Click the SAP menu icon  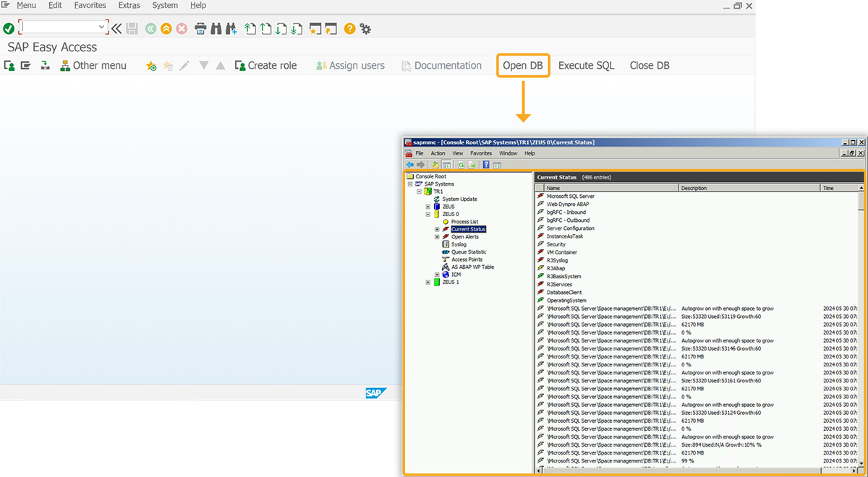pos(26,66)
